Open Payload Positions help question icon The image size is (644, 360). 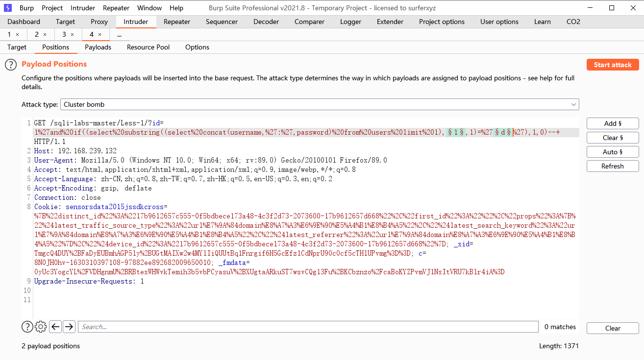point(11,64)
